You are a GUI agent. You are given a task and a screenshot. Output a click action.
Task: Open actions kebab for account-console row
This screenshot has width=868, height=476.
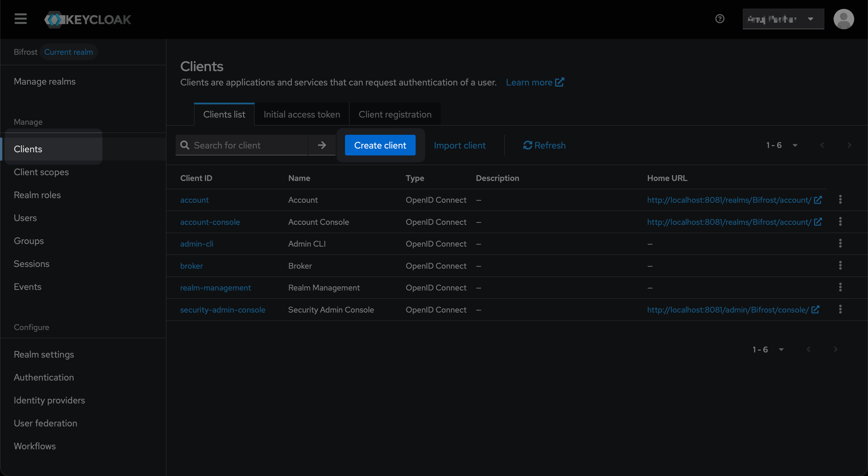tap(840, 222)
